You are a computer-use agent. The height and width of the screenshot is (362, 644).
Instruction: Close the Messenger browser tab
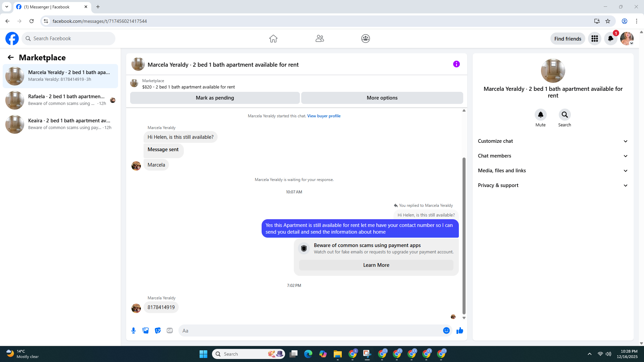pos(86,7)
